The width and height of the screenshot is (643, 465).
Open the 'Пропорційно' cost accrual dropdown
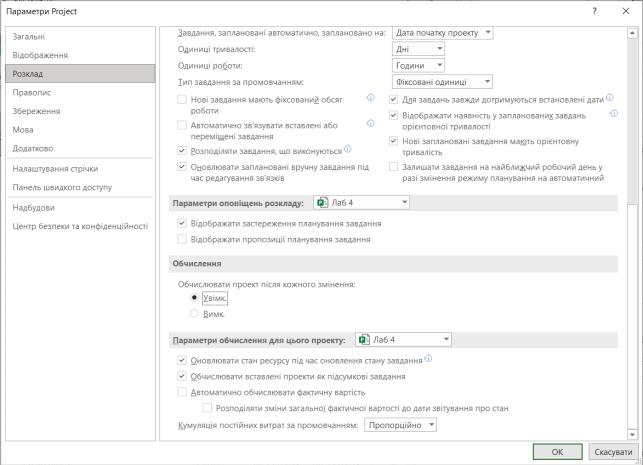click(400, 425)
